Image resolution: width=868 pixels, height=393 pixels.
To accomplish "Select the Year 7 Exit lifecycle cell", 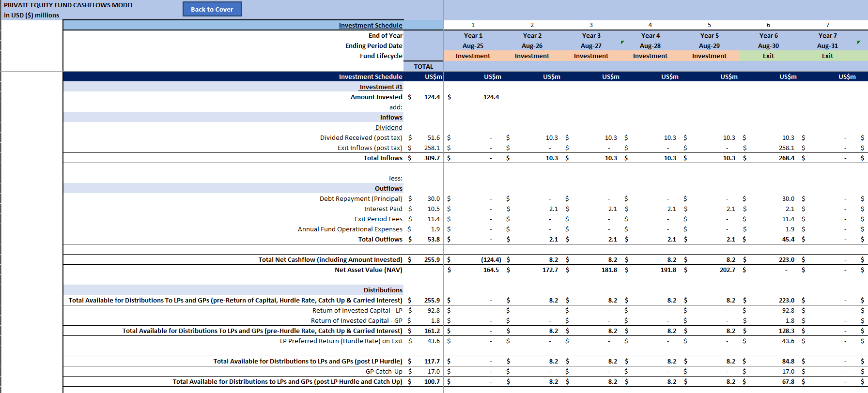I will [827, 56].
